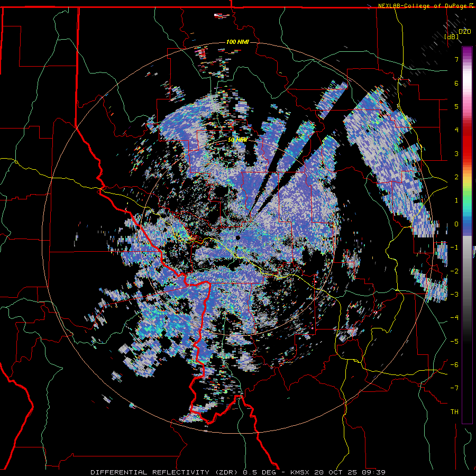Click the 1 value on the color scale
The width and height of the screenshot is (476, 476).
456,200
